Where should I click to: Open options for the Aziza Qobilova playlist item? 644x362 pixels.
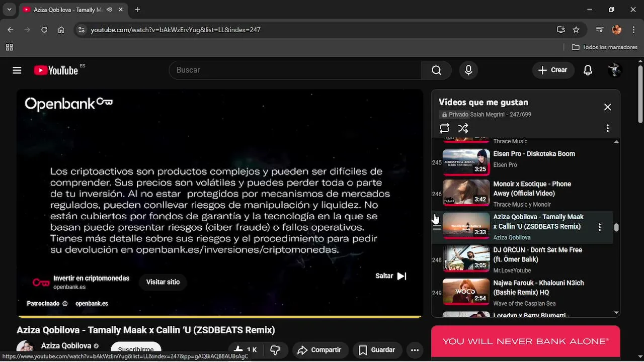pyautogui.click(x=599, y=227)
